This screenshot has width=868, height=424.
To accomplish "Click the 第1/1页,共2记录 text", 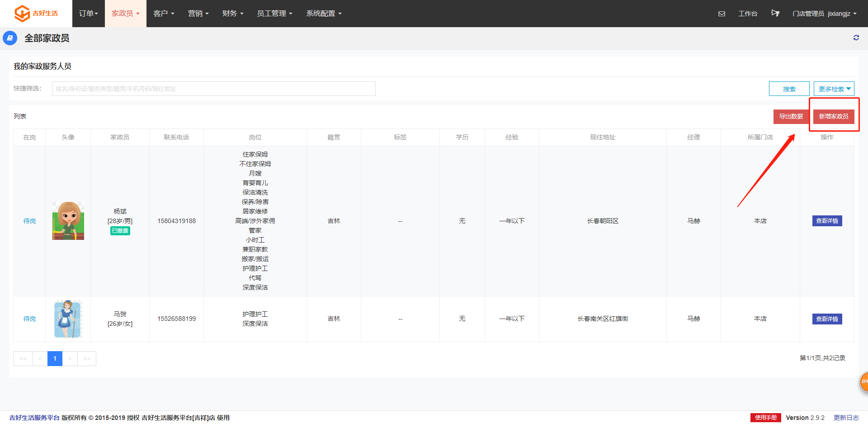I will coord(822,358).
